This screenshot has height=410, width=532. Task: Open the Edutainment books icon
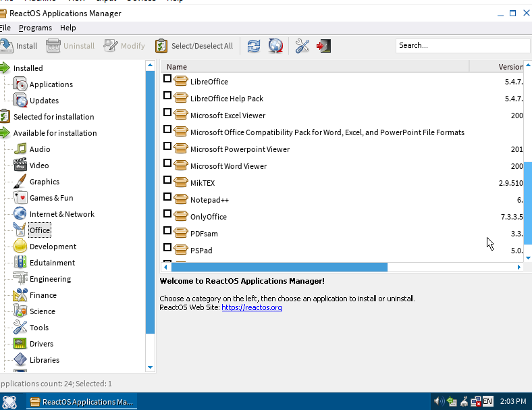click(20, 262)
